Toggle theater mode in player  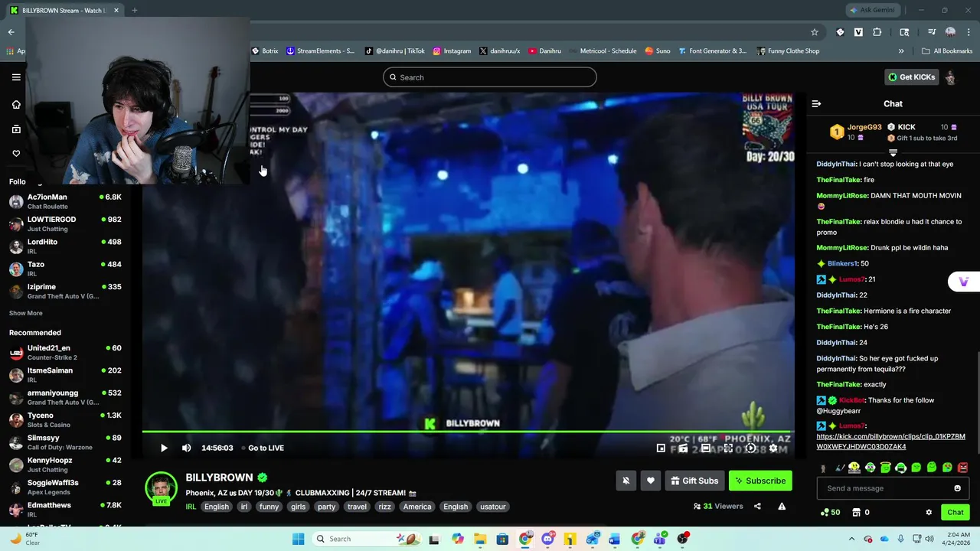pos(706,448)
